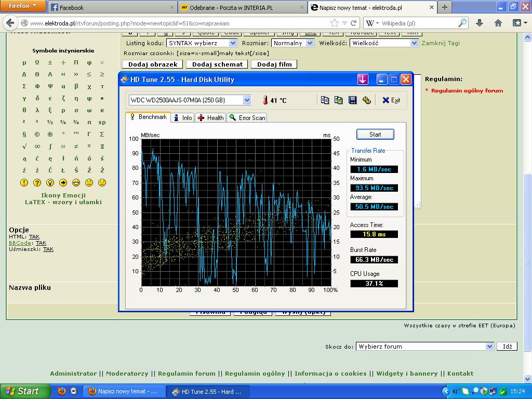Open the WDC WD2500AAJS drive selector

190,100
